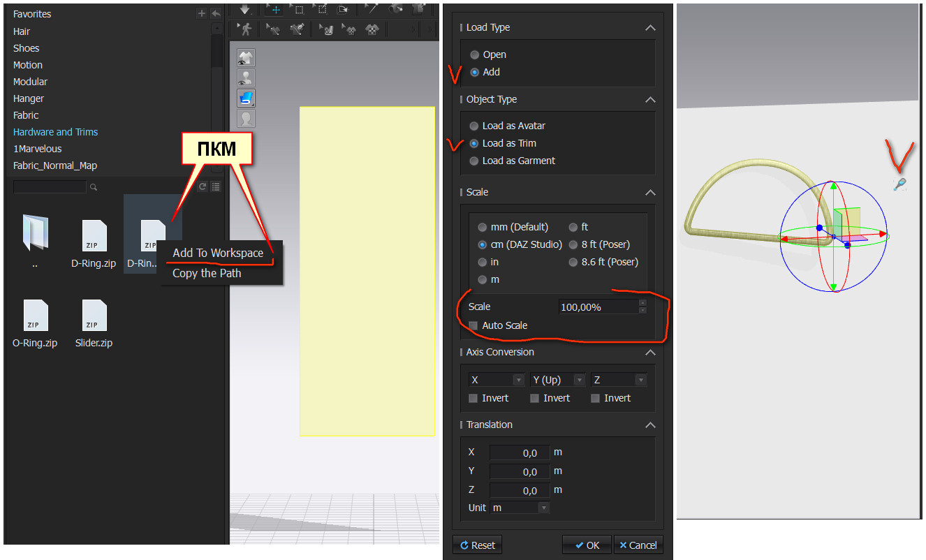Collapse the Axis Conversion section
Image resolution: width=926 pixels, height=560 pixels.
tap(650, 353)
